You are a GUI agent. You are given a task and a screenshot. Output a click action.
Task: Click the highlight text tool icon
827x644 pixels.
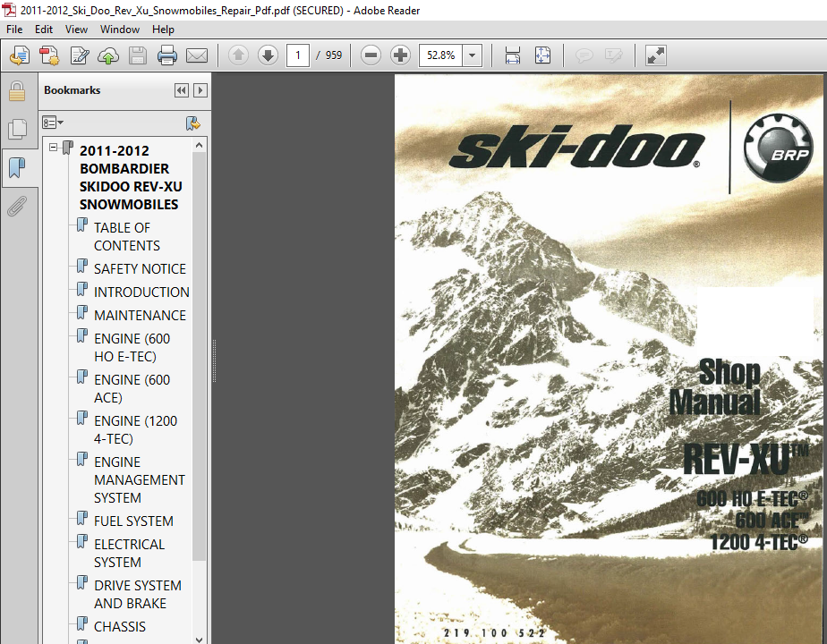point(613,55)
